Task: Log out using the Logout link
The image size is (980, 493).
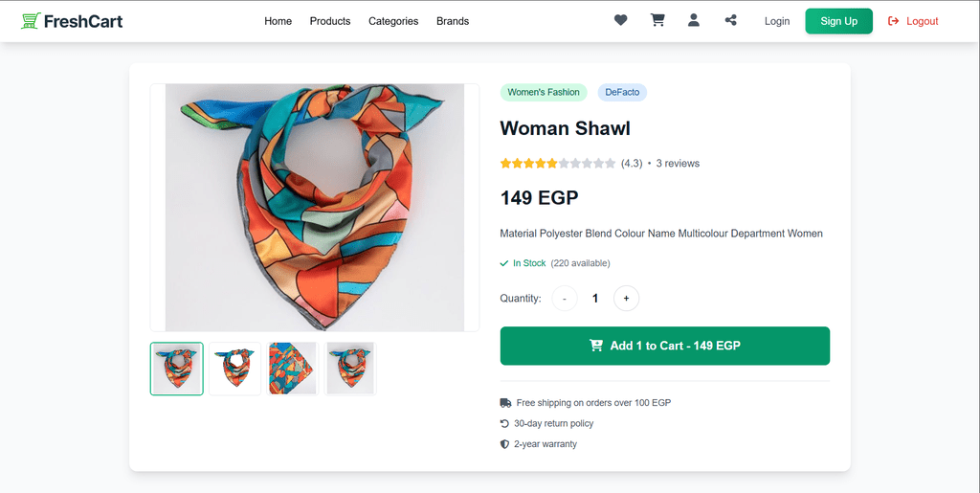Action: click(x=913, y=21)
